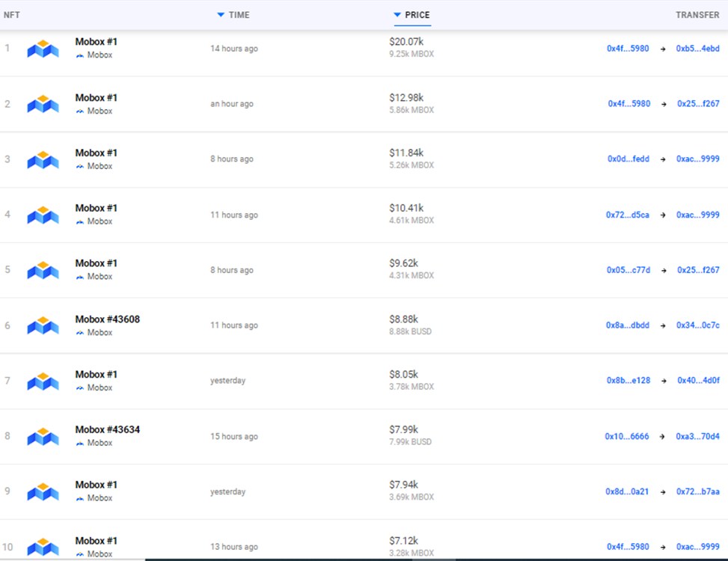Click the 7.99k BUSD amount

click(x=411, y=442)
